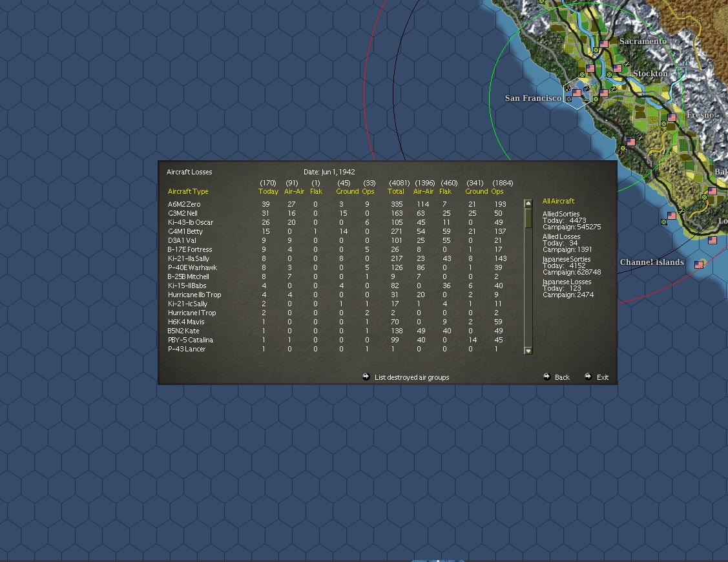Click the arrow icon before List destroyed air groups
The width and height of the screenshot is (728, 562).
(x=366, y=377)
